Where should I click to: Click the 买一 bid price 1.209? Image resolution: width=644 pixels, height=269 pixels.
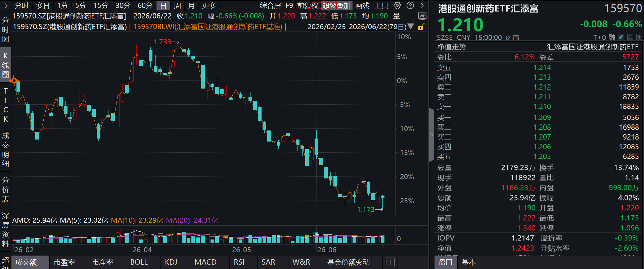pos(542,117)
